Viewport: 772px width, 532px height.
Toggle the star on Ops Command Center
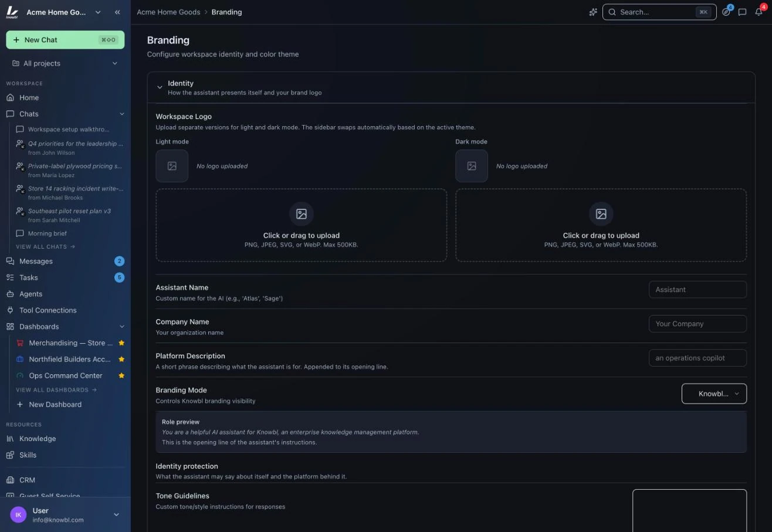click(x=121, y=375)
